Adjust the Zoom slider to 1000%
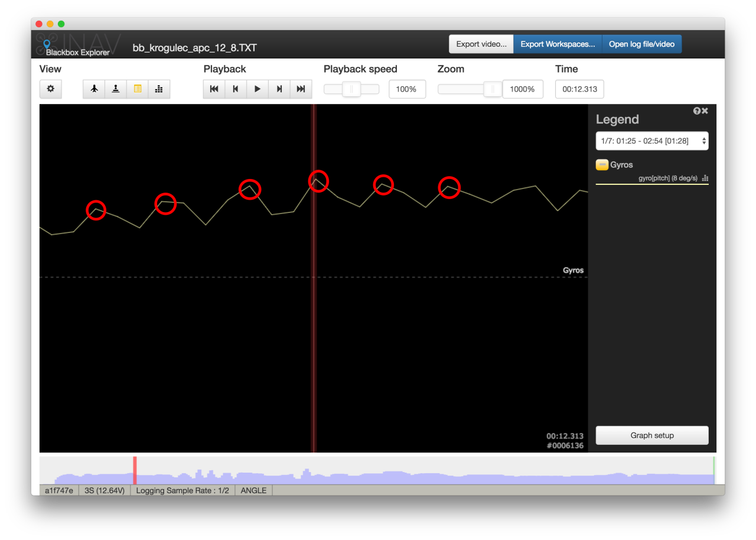 (x=493, y=89)
